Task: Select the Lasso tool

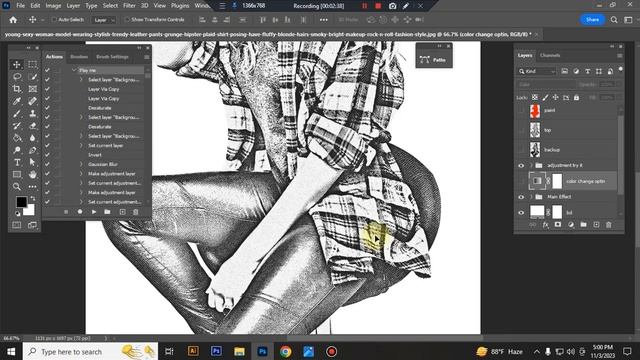Action: (17, 77)
